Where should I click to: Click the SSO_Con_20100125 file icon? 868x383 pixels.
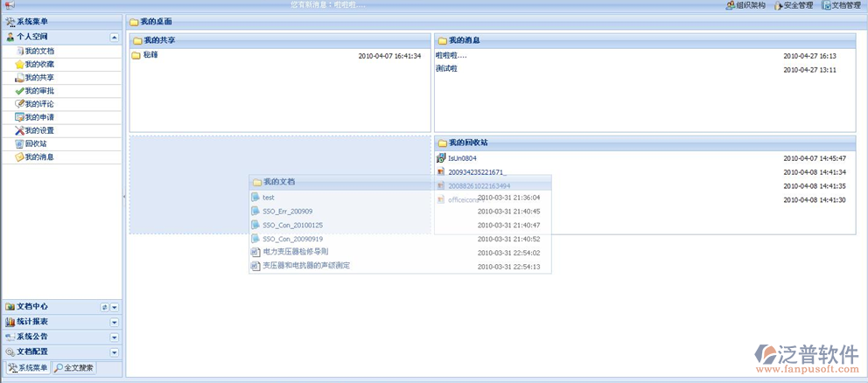[255, 226]
